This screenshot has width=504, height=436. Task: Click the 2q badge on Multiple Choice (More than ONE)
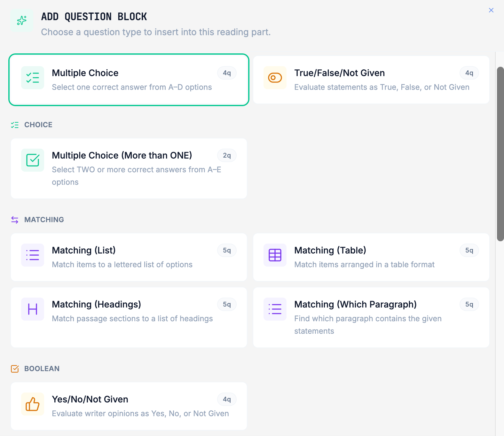[227, 155]
